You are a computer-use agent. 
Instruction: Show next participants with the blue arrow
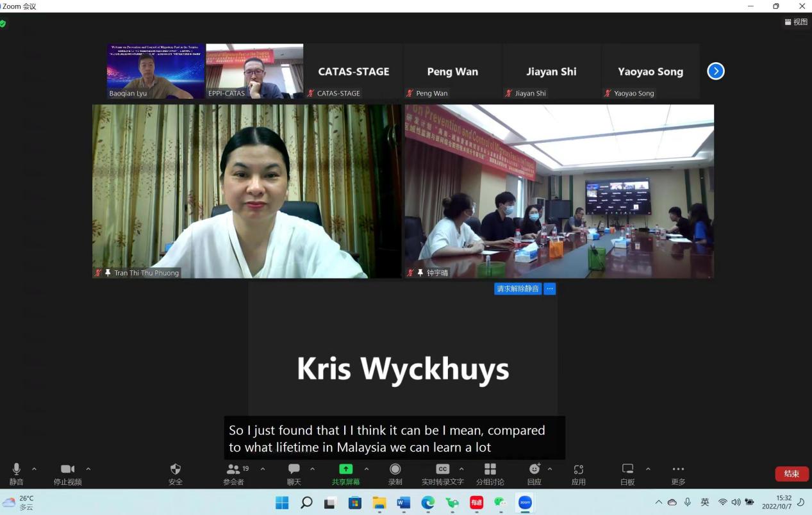click(715, 71)
